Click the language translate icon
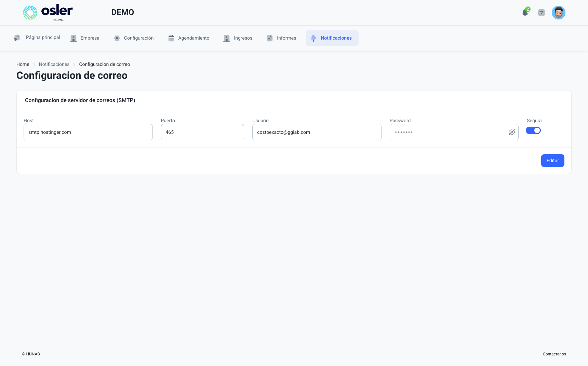 (x=542, y=13)
